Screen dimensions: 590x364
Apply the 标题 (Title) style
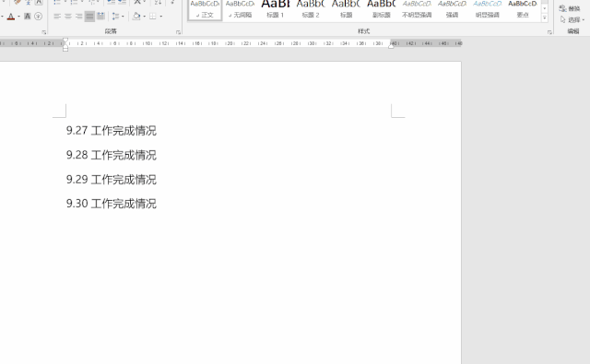pos(347,10)
